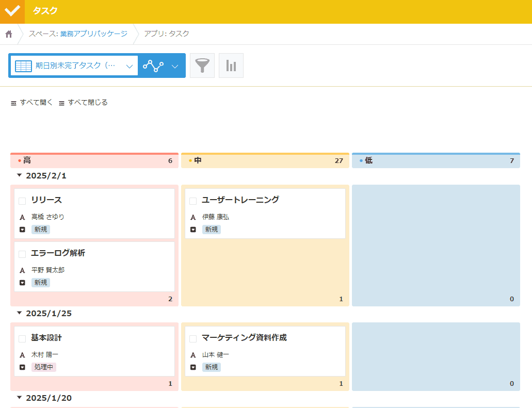Open the リリース task title
The height and width of the screenshot is (408, 532).
[x=46, y=200]
